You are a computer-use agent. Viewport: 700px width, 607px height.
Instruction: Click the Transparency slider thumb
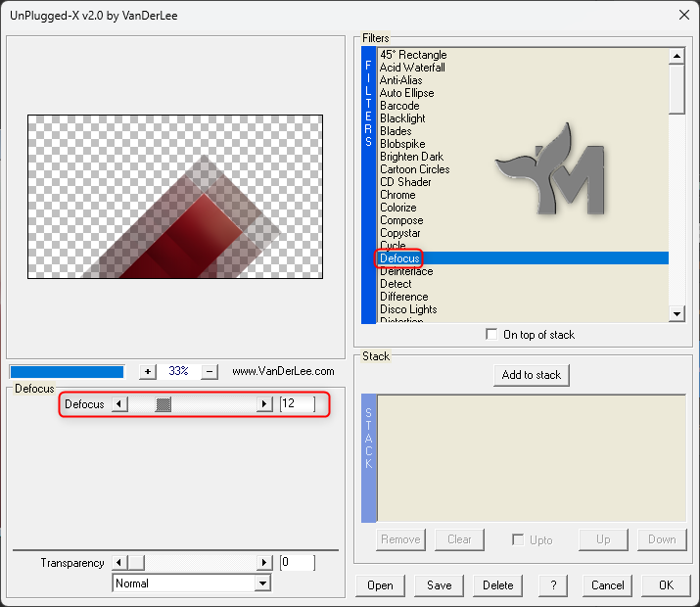[x=136, y=562]
